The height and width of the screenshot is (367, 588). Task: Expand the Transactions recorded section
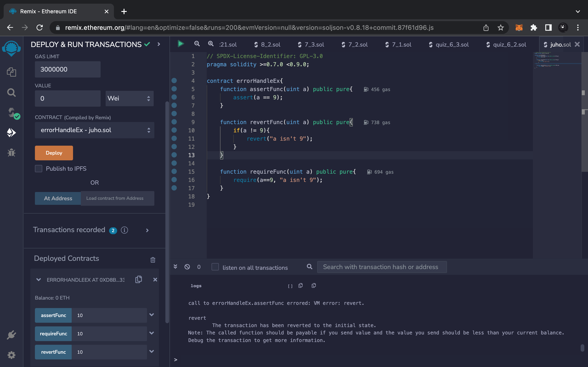point(147,230)
